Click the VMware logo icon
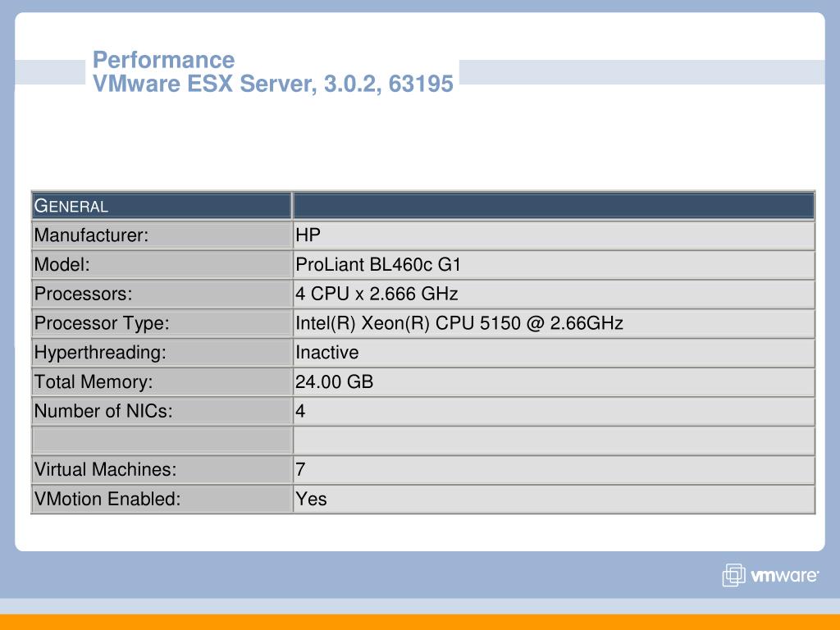The image size is (840, 630). (x=734, y=575)
